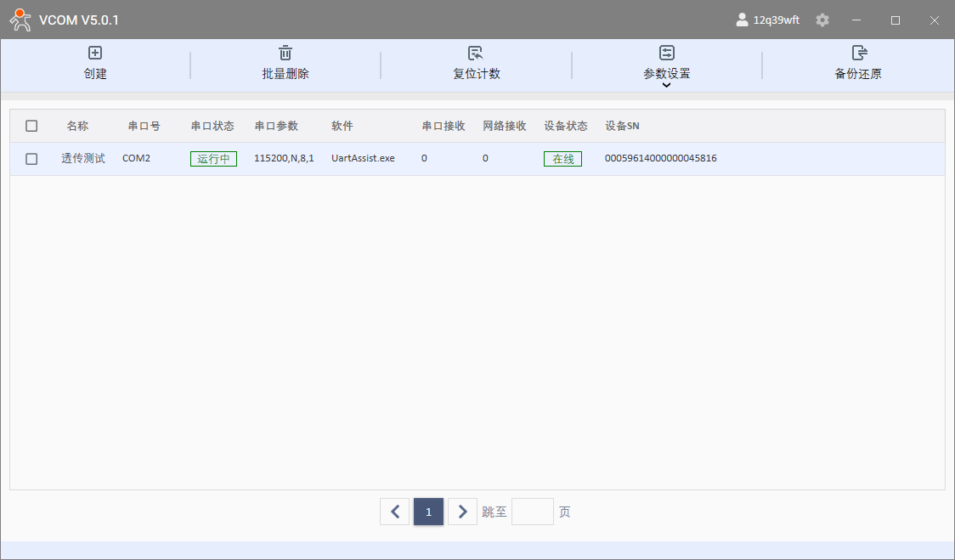Viewport: 955px width, 560px height.
Task: Expand the 参数设置 dropdown chevron
Action: pos(667,85)
